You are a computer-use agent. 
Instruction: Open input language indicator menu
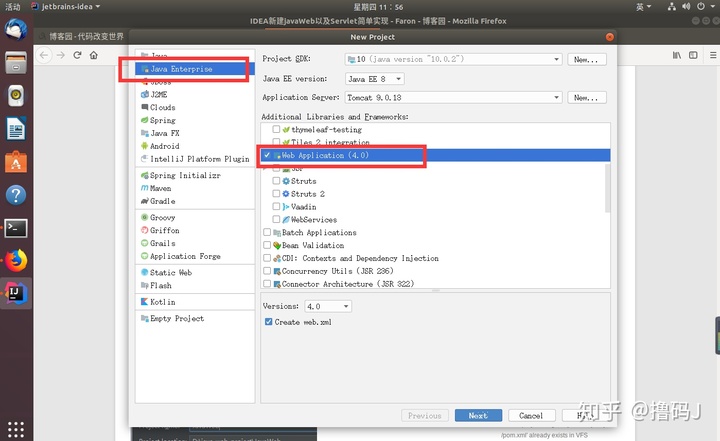click(x=643, y=6)
